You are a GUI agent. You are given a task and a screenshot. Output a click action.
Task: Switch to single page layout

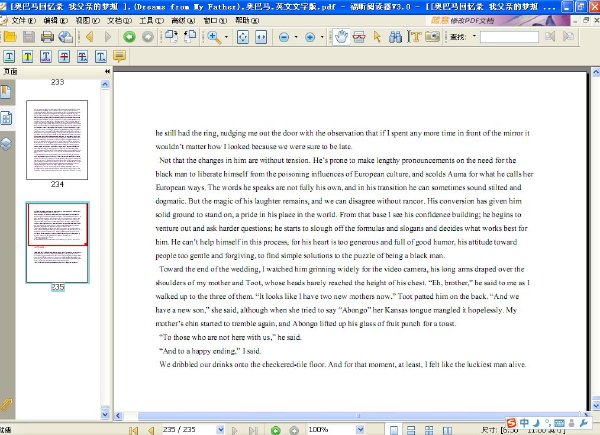click(x=394, y=430)
